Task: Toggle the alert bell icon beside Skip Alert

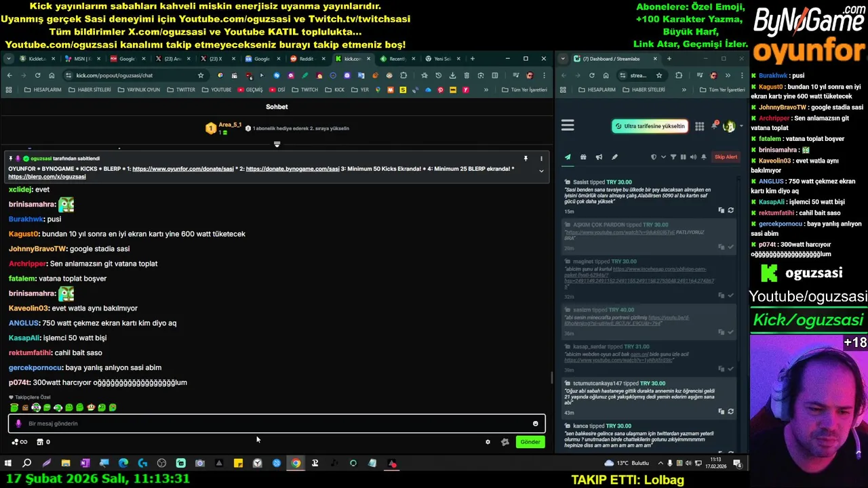Action: tap(704, 157)
